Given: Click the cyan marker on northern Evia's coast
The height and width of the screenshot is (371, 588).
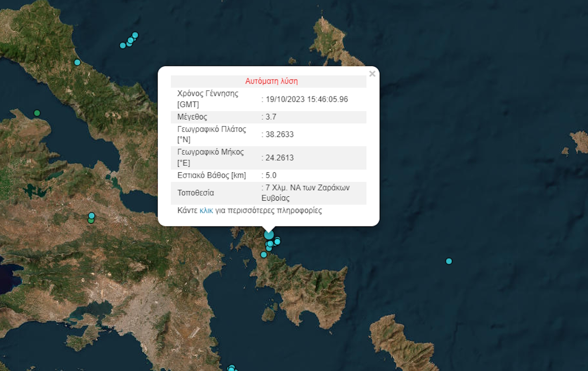Looking at the screenshot, I should pos(77,62).
